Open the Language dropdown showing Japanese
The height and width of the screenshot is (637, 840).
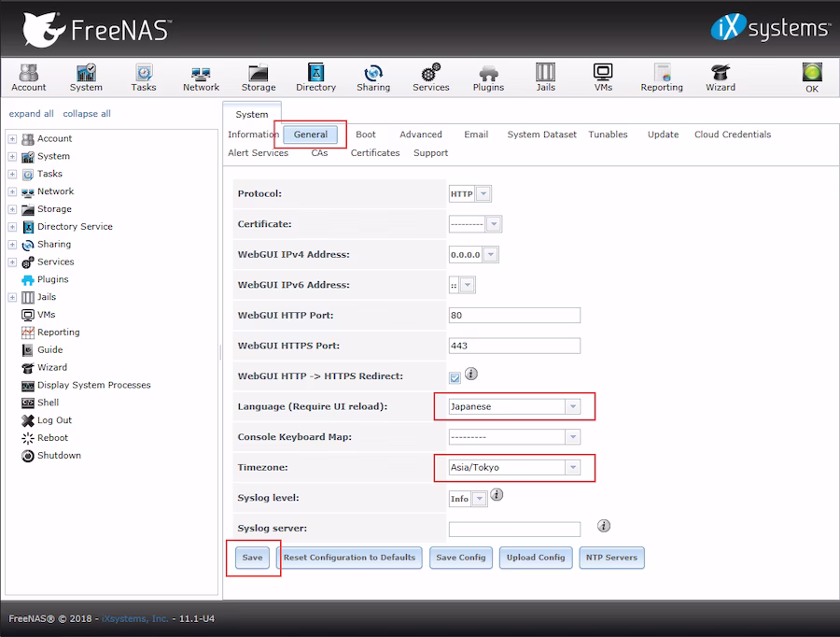point(573,406)
